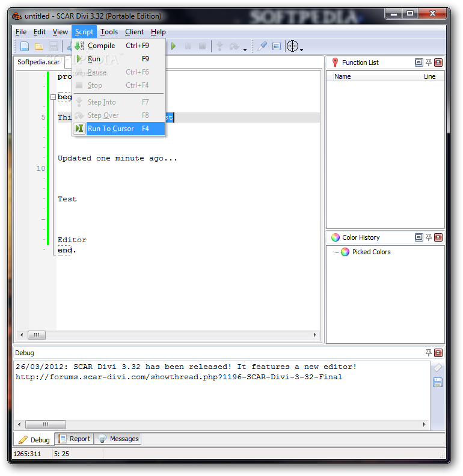Clear debug output with eraser icon
This screenshot has height=476, width=463.
click(x=438, y=368)
